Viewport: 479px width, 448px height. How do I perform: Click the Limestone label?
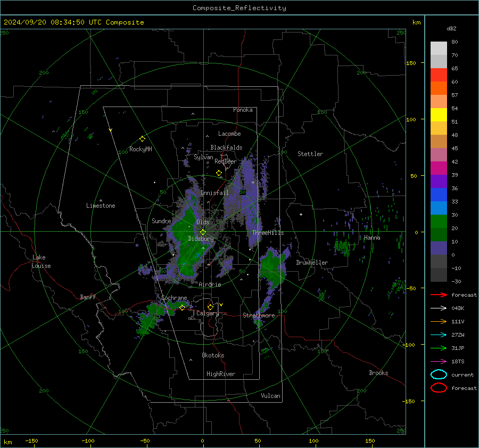pos(101,206)
